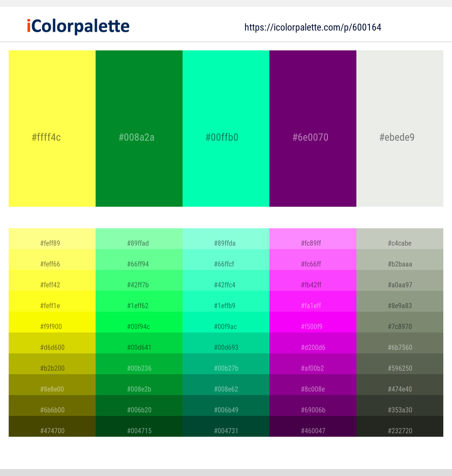The height and width of the screenshot is (476, 452).
Task: Click the #feff89 pale yellow shade
Action: [x=52, y=239]
